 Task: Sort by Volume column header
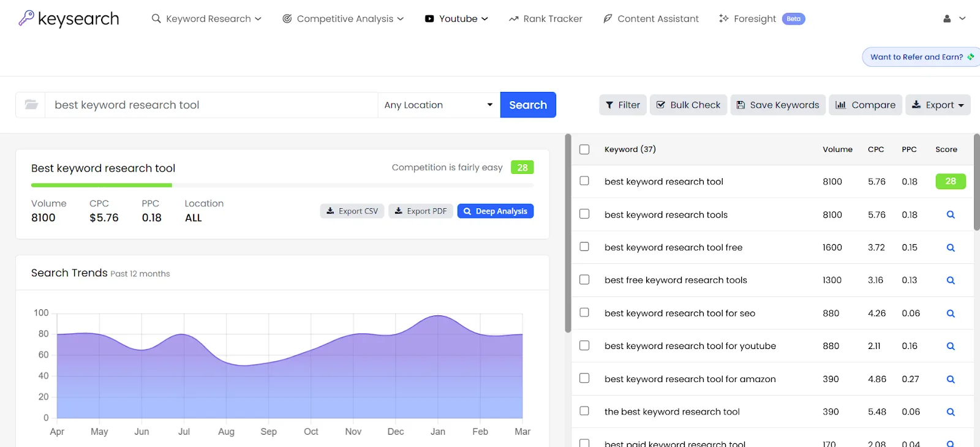[837, 149]
